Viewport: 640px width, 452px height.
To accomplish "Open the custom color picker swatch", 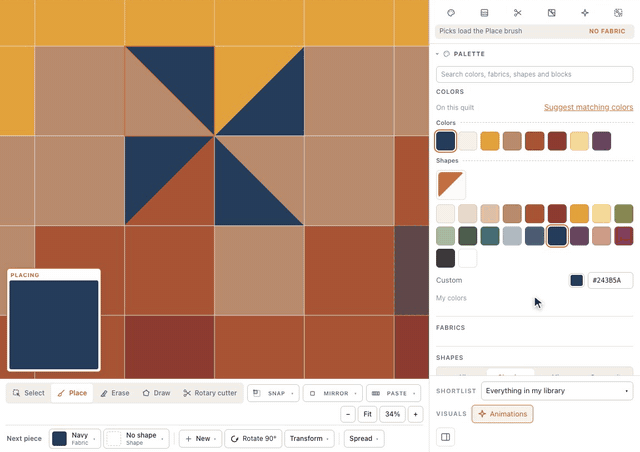I will 576,280.
